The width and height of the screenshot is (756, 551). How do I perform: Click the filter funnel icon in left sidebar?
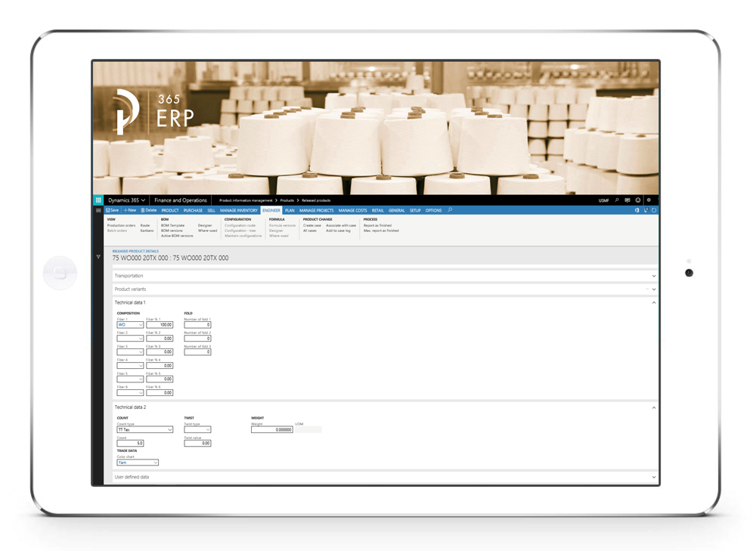tap(98, 257)
